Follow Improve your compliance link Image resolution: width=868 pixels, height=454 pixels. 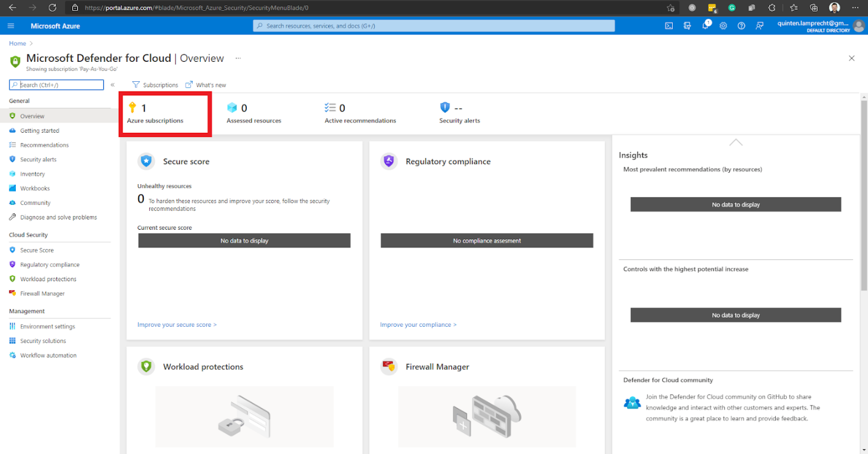click(x=419, y=325)
